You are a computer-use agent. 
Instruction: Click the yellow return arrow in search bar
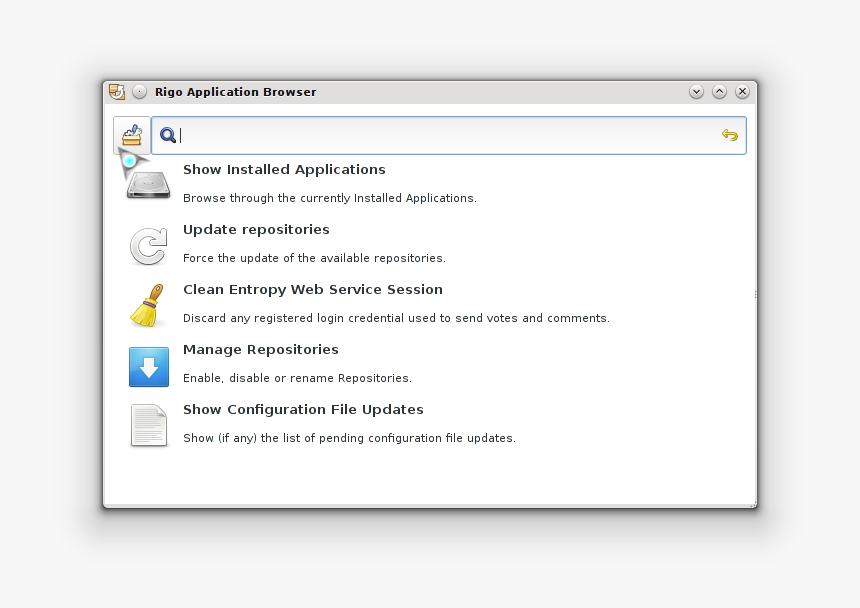click(730, 135)
